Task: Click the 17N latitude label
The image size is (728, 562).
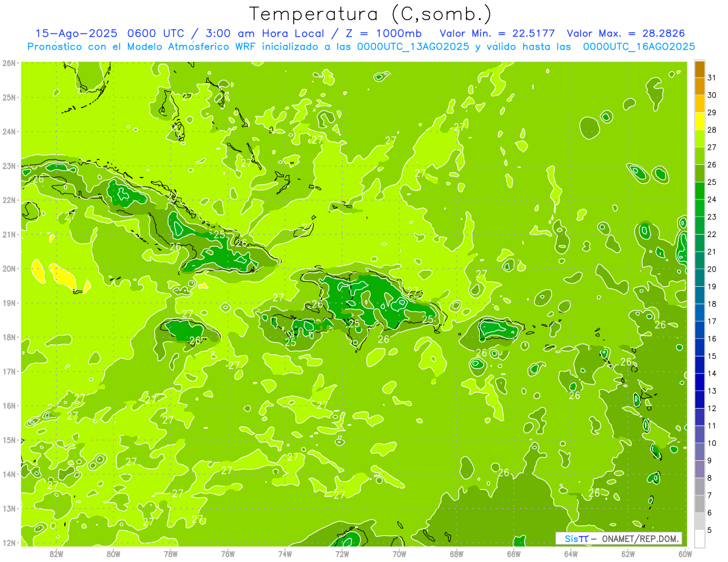Action: (x=9, y=371)
